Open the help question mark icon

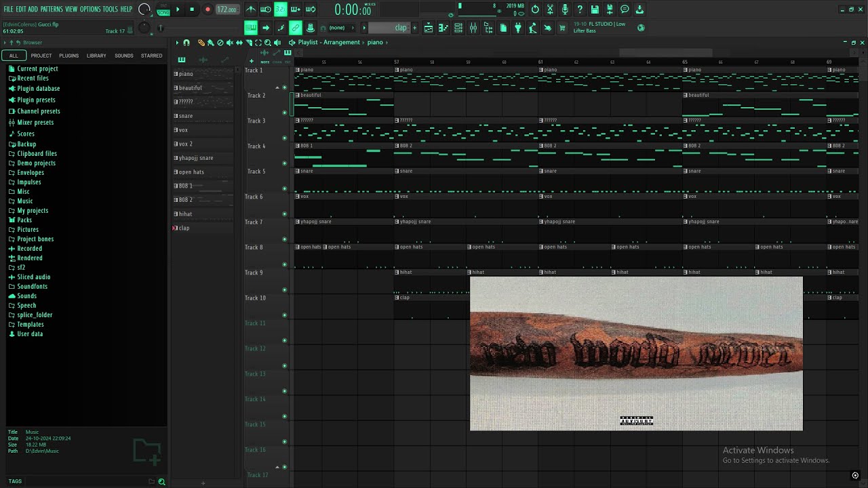[x=580, y=9]
